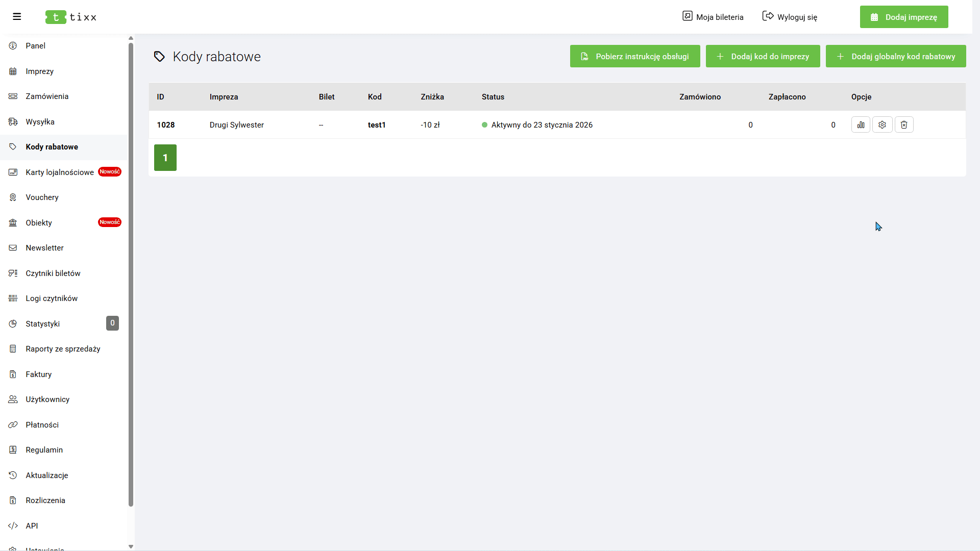Click the tixx logo
The width and height of the screenshot is (980, 551).
[71, 17]
